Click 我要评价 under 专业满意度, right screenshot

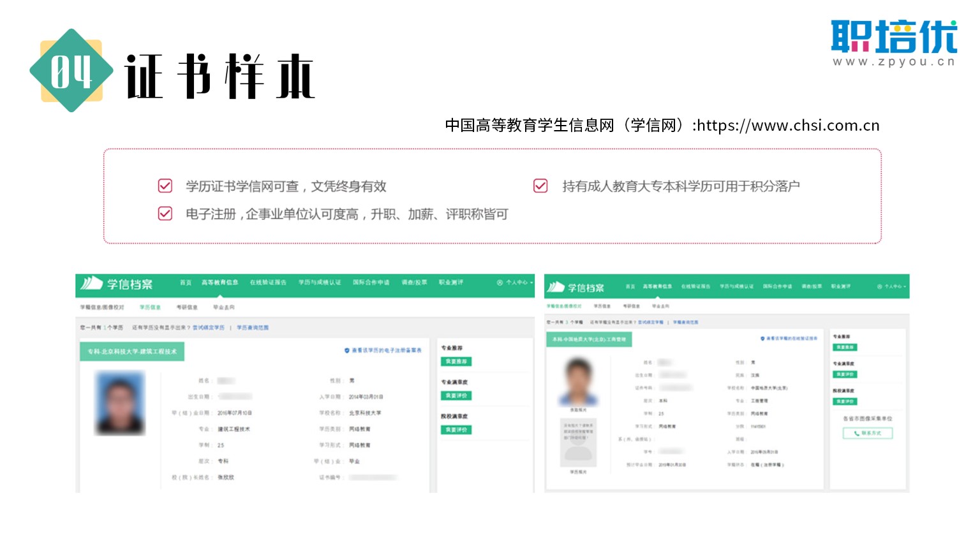pyautogui.click(x=845, y=374)
